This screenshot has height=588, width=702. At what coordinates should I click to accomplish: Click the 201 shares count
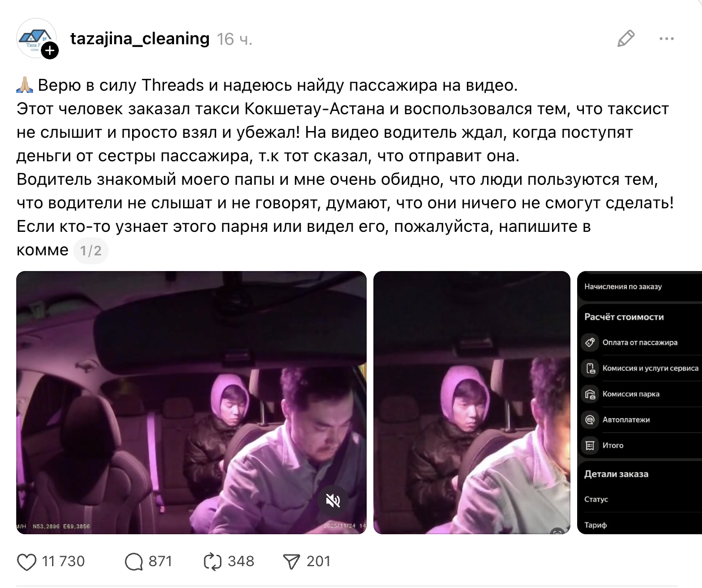click(x=319, y=562)
